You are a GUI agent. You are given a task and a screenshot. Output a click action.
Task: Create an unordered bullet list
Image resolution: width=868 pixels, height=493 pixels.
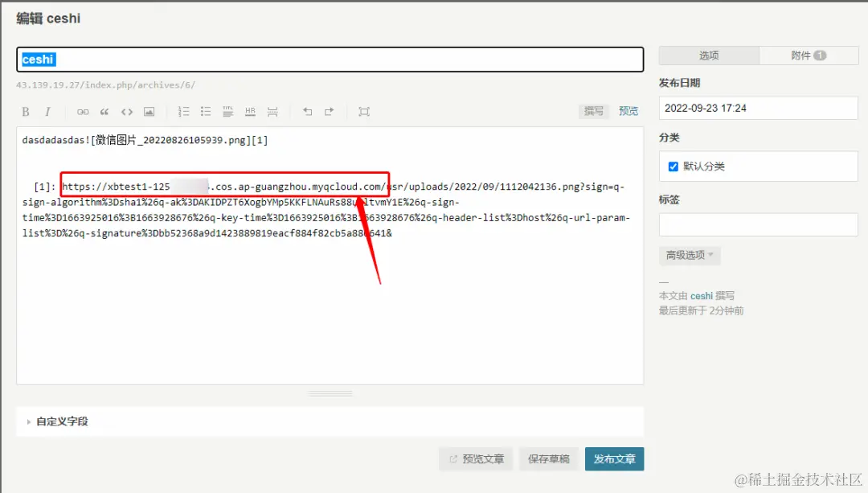click(x=206, y=112)
